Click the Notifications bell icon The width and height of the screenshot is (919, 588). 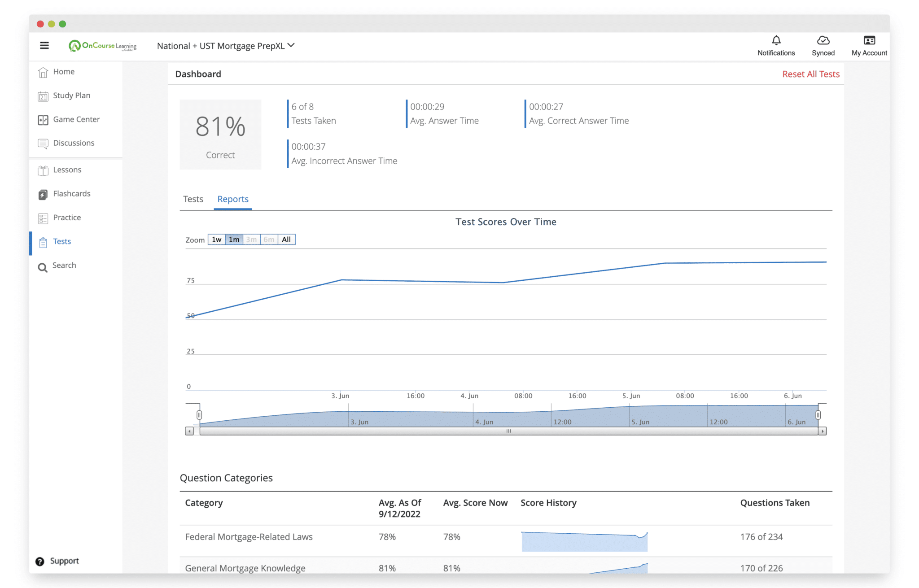776,40
